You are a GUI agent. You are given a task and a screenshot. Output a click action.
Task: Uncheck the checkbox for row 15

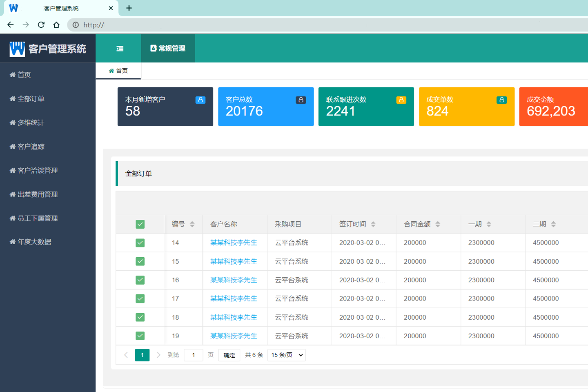[140, 261]
